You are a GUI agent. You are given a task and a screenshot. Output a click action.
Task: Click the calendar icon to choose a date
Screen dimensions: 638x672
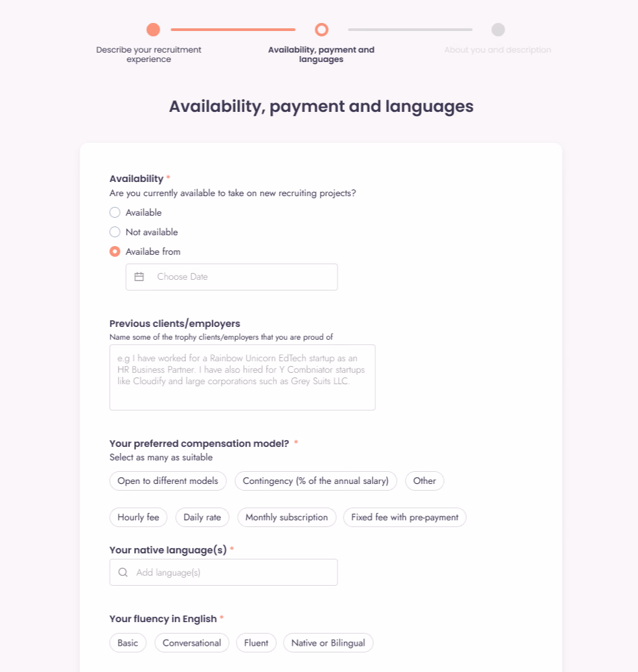coord(139,276)
